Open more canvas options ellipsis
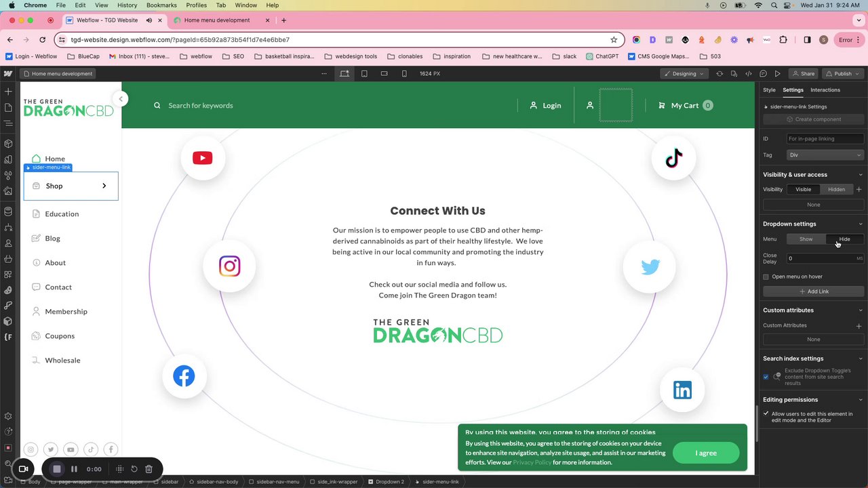Viewport: 868px width, 488px height. pyautogui.click(x=324, y=73)
